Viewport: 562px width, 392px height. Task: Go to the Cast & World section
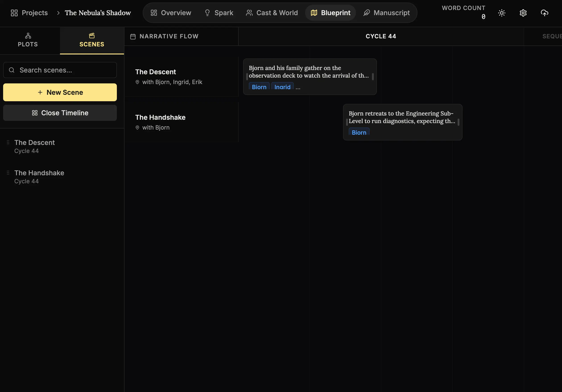coord(272,13)
